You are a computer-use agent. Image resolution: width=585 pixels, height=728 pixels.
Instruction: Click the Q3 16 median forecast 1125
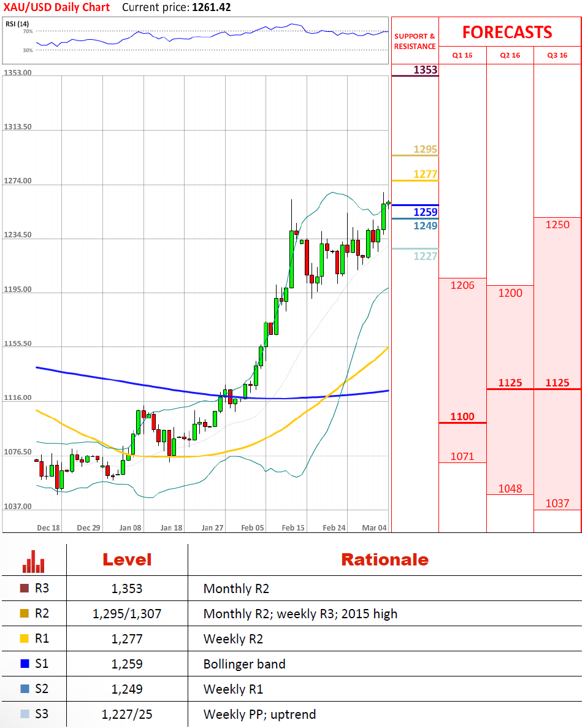click(x=557, y=383)
